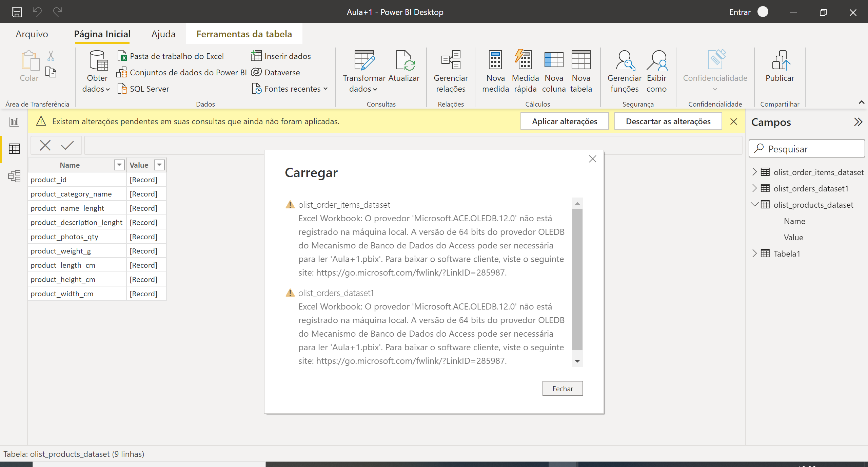Open Confidencialidade dropdown
Image resolution: width=868 pixels, height=467 pixels.
[x=715, y=71]
